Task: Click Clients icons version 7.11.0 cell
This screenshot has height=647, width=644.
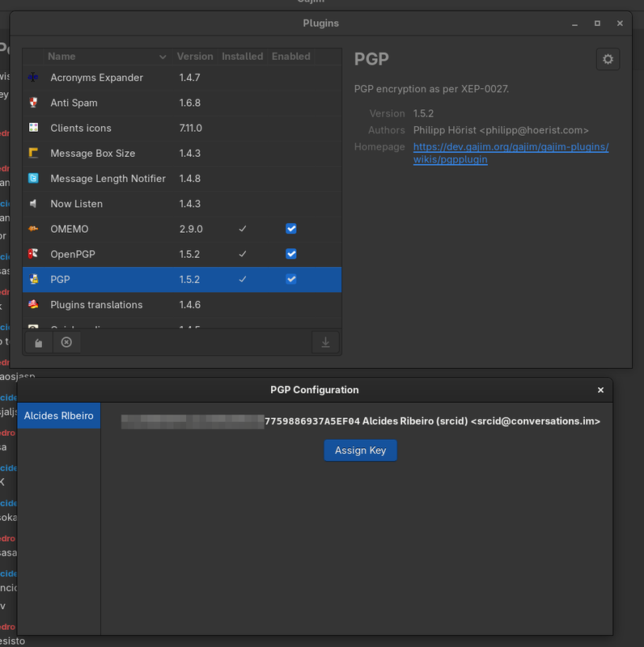Action: 190,128
